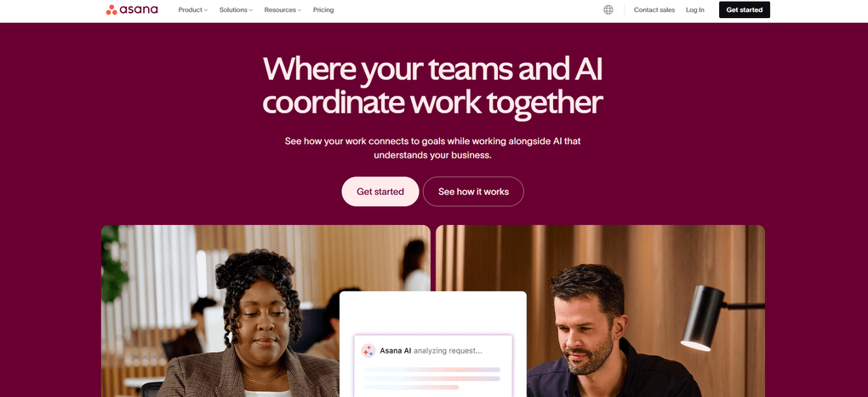Viewport: 868px width, 397px height.
Task: Click the Log In link
Action: click(x=694, y=10)
